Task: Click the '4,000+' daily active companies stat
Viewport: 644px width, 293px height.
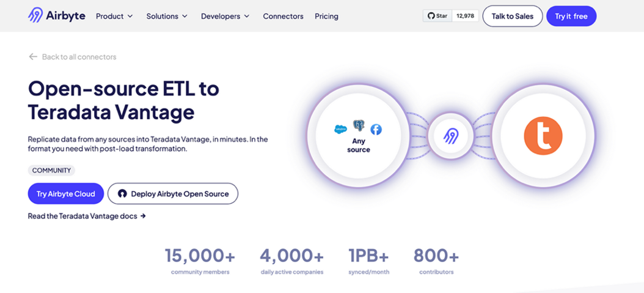Action: (x=292, y=256)
